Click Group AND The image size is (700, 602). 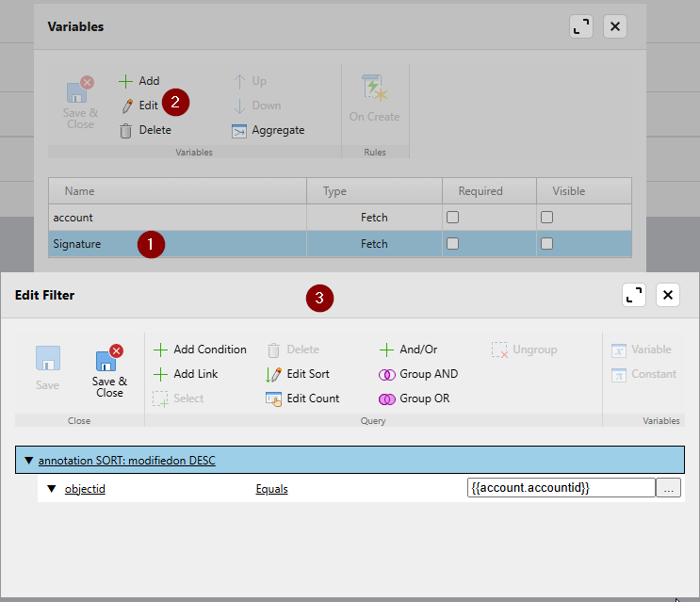pyautogui.click(x=418, y=374)
